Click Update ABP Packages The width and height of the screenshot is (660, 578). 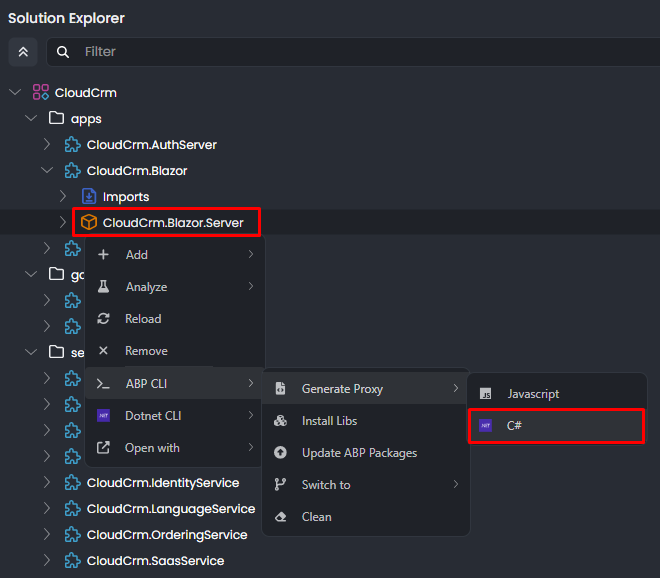[359, 453]
